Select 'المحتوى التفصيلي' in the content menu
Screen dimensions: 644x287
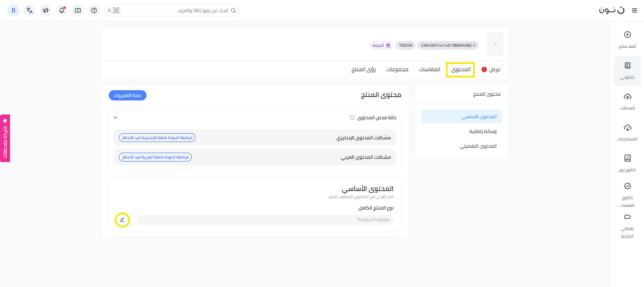pos(478,146)
